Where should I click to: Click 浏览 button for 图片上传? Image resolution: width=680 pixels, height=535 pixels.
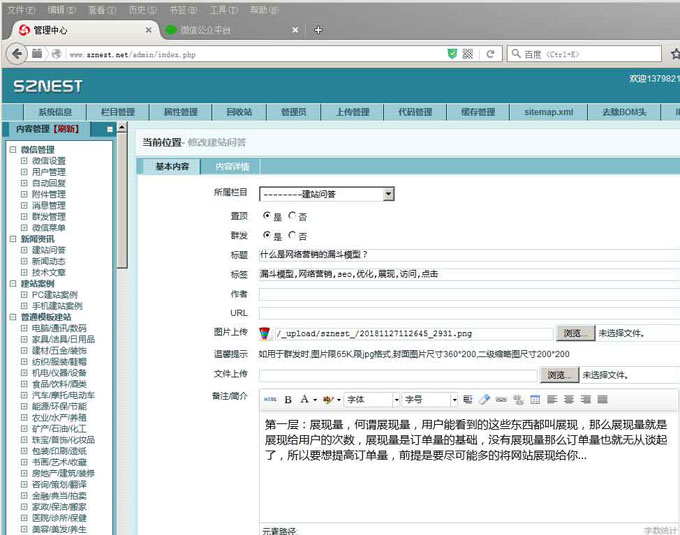(x=575, y=333)
